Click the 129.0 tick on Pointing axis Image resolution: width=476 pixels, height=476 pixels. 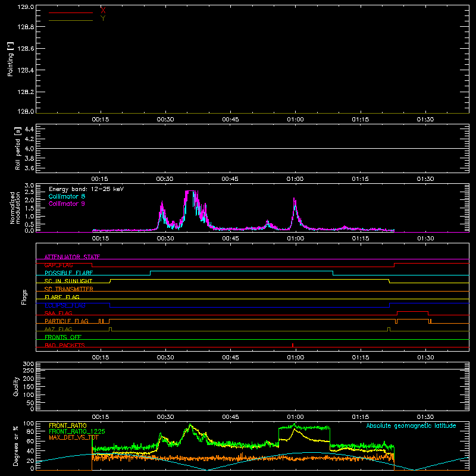pyautogui.click(x=26, y=7)
